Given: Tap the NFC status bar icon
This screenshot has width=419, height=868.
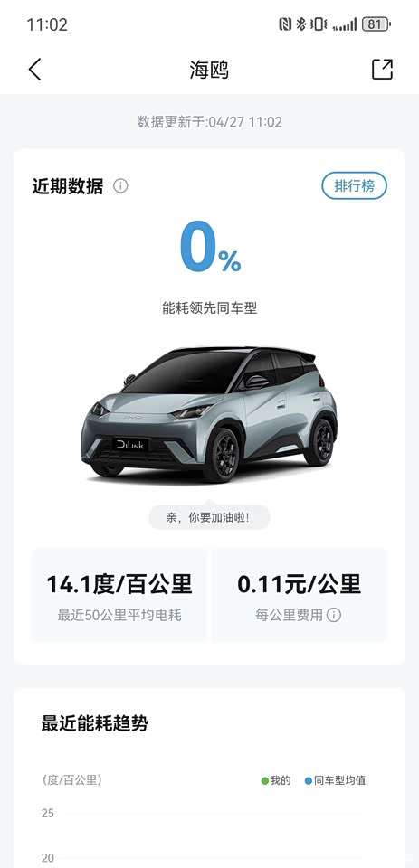Looking at the screenshot, I should 285,24.
